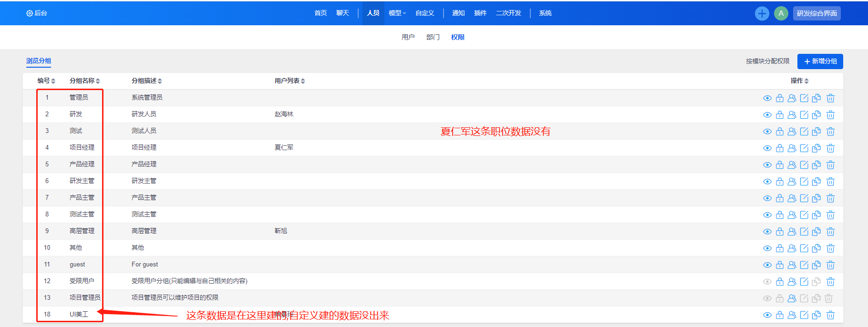The width and height of the screenshot is (868, 327).
Task: Delete the UI美工 group
Action: click(x=830, y=315)
